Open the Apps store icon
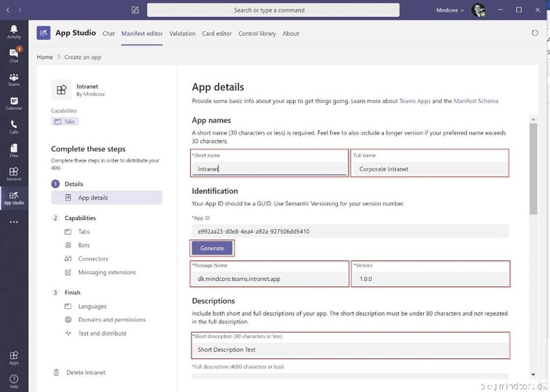The image size is (550, 392). (14, 357)
